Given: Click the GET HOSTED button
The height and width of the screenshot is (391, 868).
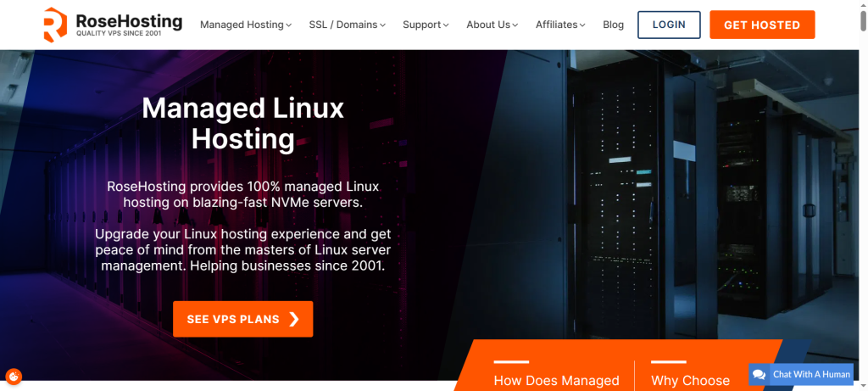Looking at the screenshot, I should (x=762, y=25).
